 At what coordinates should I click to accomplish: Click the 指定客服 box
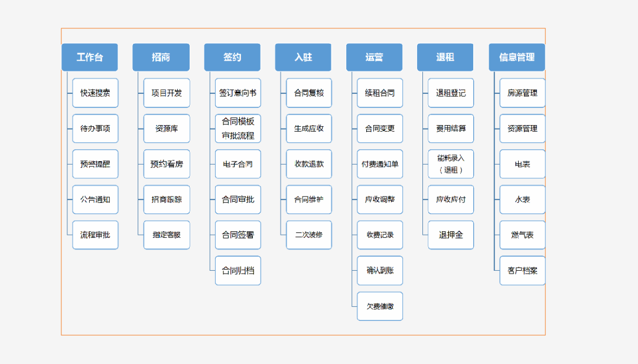[167, 235]
